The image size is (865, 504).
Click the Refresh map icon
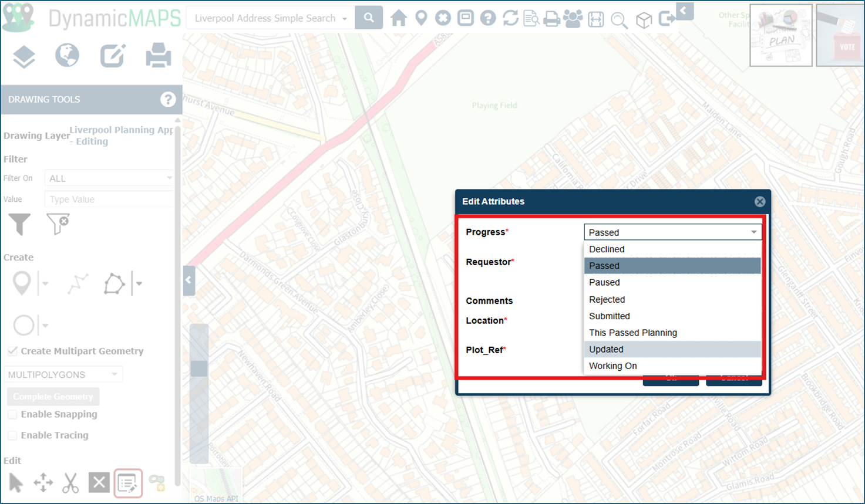[510, 18]
